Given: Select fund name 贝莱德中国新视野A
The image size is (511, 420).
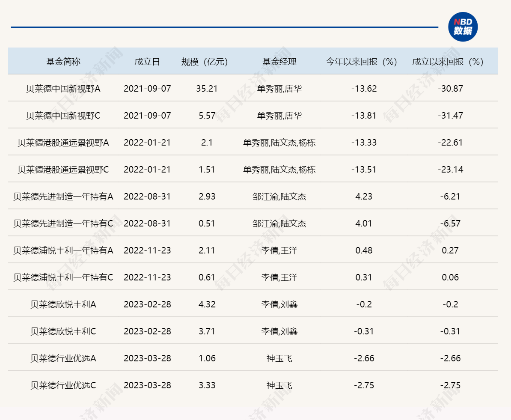Looking at the screenshot, I should (x=63, y=89).
